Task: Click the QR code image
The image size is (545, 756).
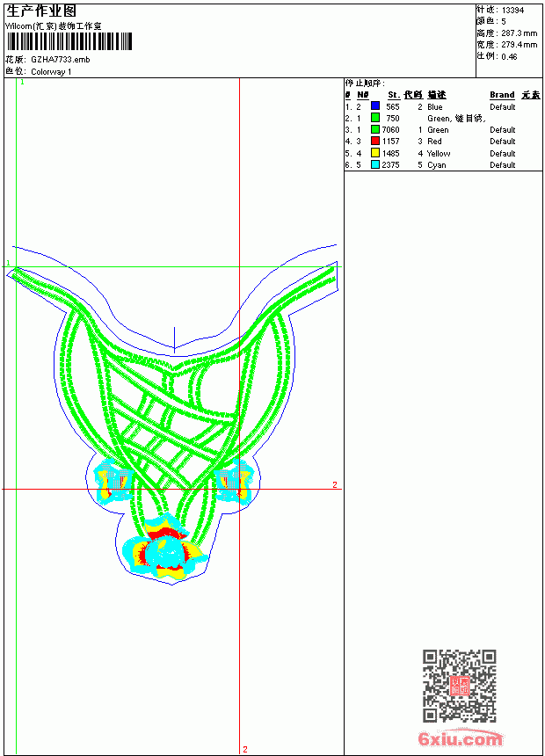Action: [x=459, y=686]
